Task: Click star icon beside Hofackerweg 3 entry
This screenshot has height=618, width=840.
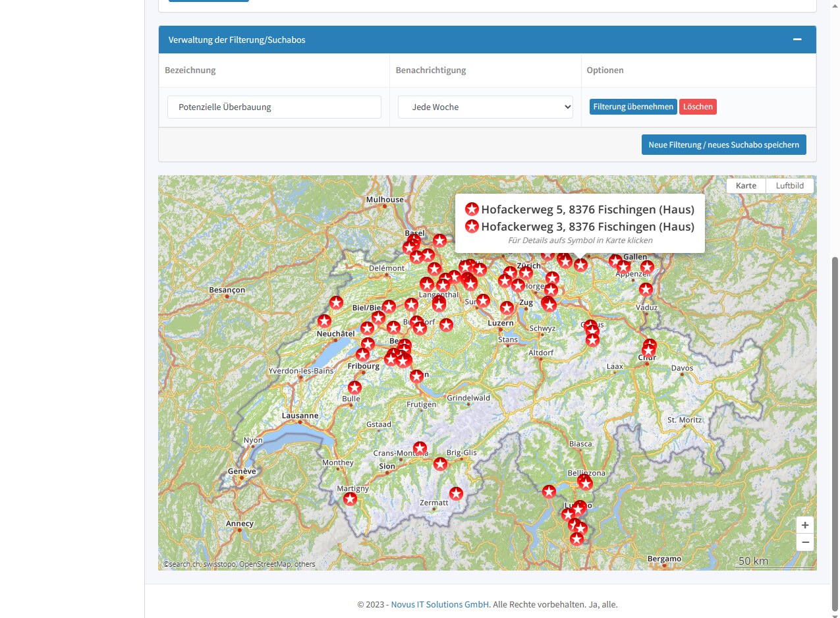Action: (x=472, y=227)
